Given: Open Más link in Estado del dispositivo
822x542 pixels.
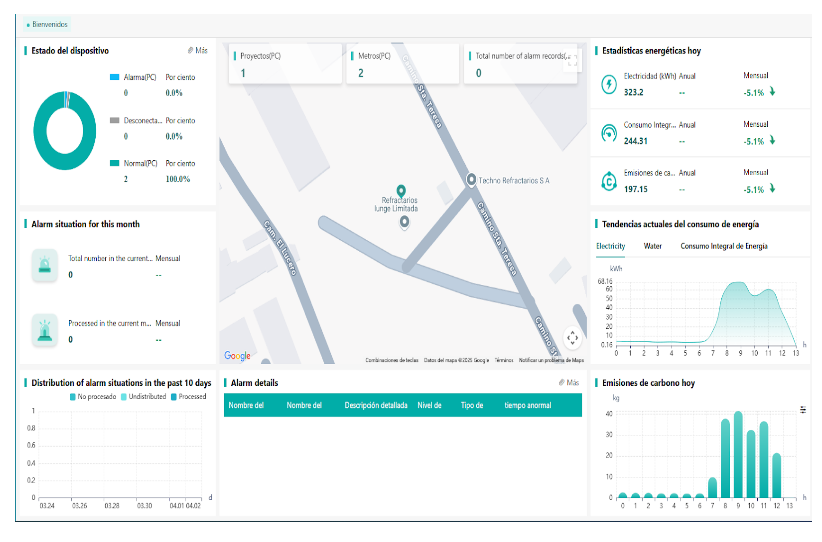Looking at the screenshot, I should pos(198,51).
